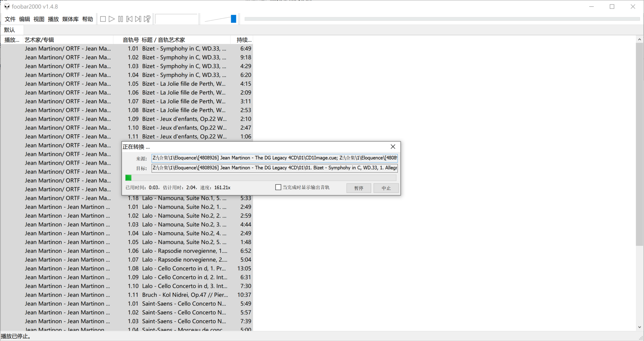Click the playlist scrollbar up arrow

pyautogui.click(x=639, y=39)
